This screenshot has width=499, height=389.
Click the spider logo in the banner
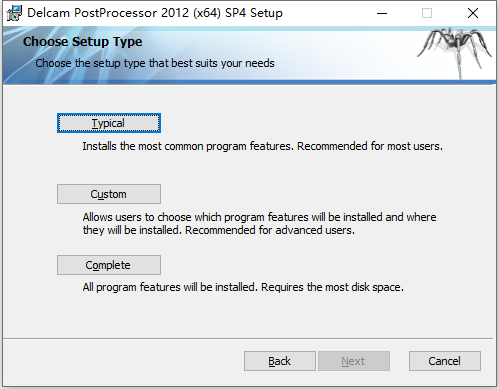(456, 52)
